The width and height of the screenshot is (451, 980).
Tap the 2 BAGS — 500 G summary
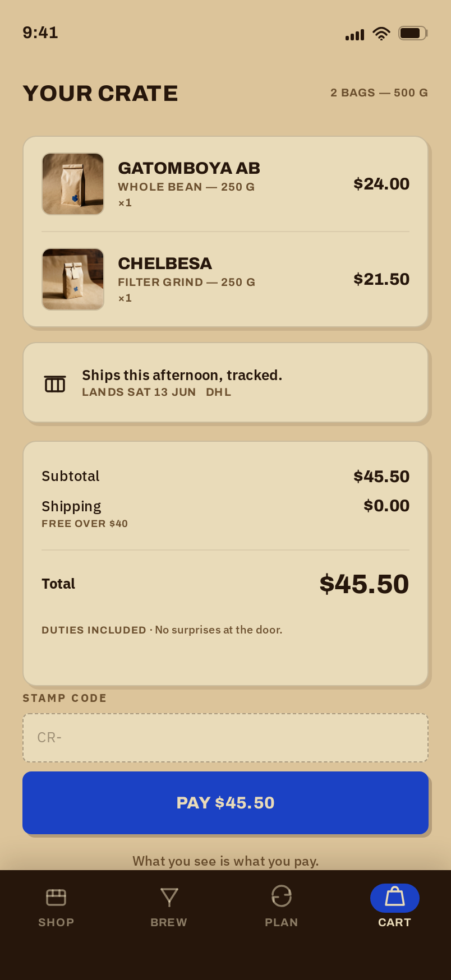point(379,93)
